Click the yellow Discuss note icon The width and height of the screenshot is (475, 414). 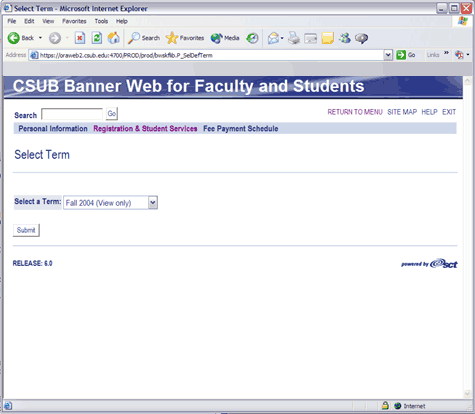tap(328, 38)
